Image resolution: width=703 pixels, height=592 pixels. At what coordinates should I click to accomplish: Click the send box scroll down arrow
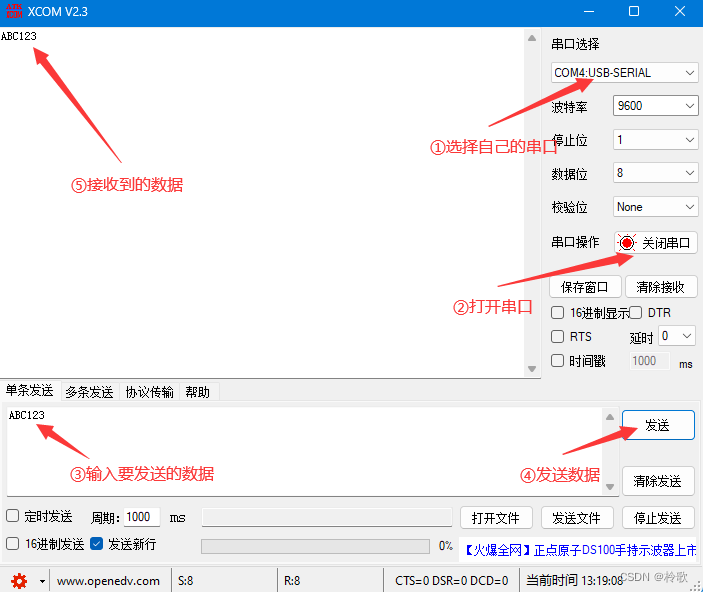point(610,487)
